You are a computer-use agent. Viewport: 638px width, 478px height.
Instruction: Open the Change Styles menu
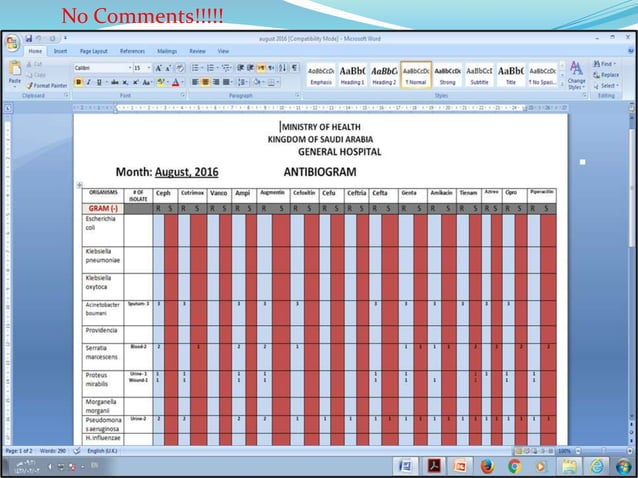(576, 75)
